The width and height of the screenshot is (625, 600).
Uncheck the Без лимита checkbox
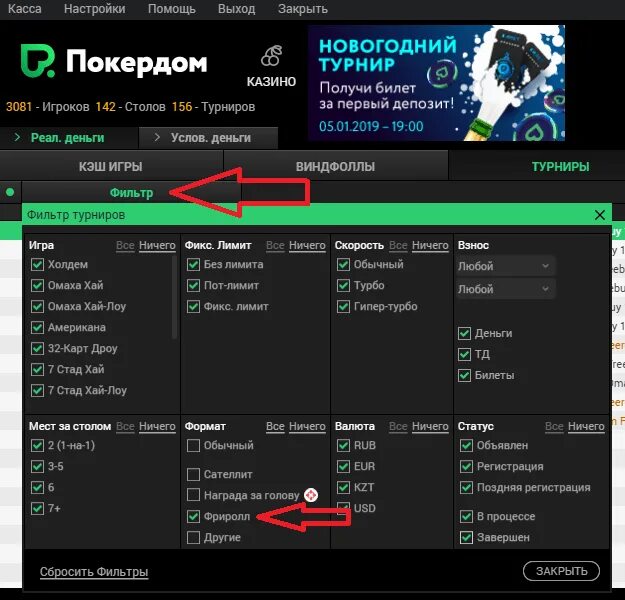click(x=193, y=264)
